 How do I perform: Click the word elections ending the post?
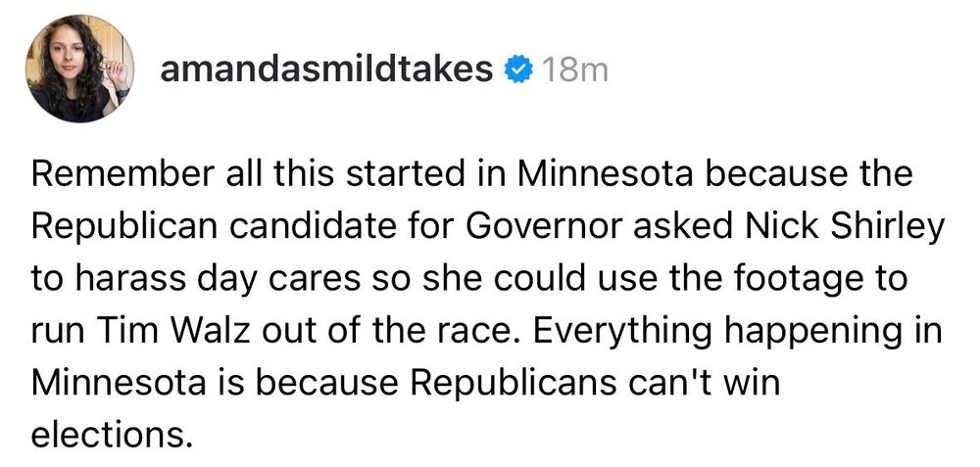pyautogui.click(x=108, y=432)
